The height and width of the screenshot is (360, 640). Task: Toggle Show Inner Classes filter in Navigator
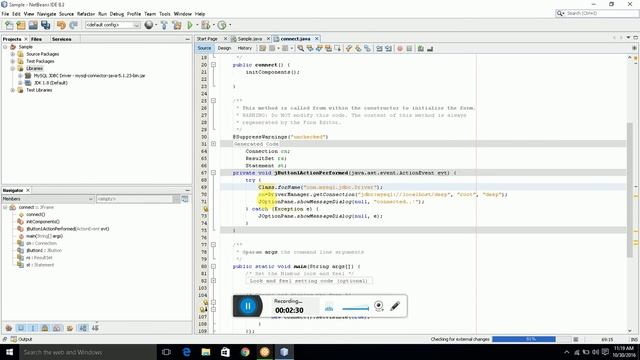pyautogui.click(x=57, y=328)
